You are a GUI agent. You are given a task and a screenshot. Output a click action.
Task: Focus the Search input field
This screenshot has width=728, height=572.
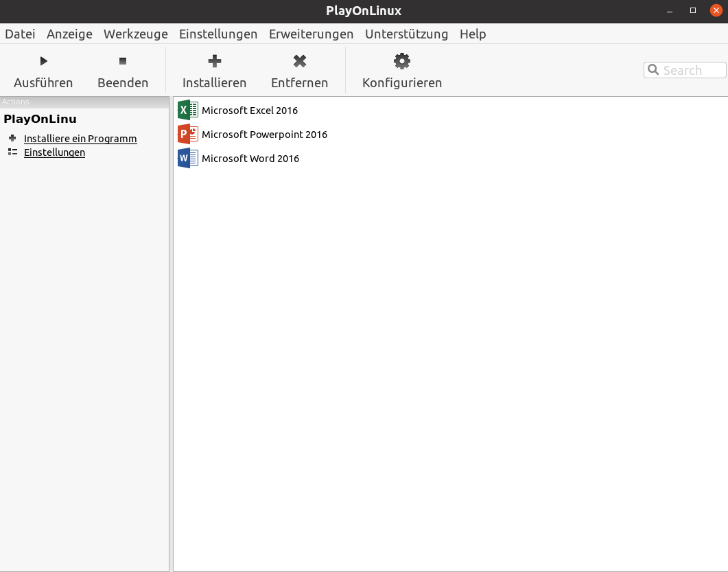pyautogui.click(x=685, y=70)
